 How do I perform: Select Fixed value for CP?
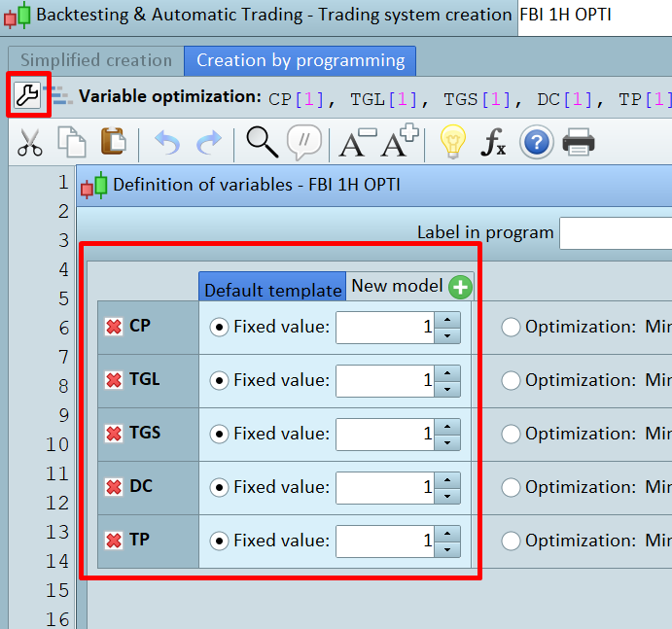click(x=219, y=328)
